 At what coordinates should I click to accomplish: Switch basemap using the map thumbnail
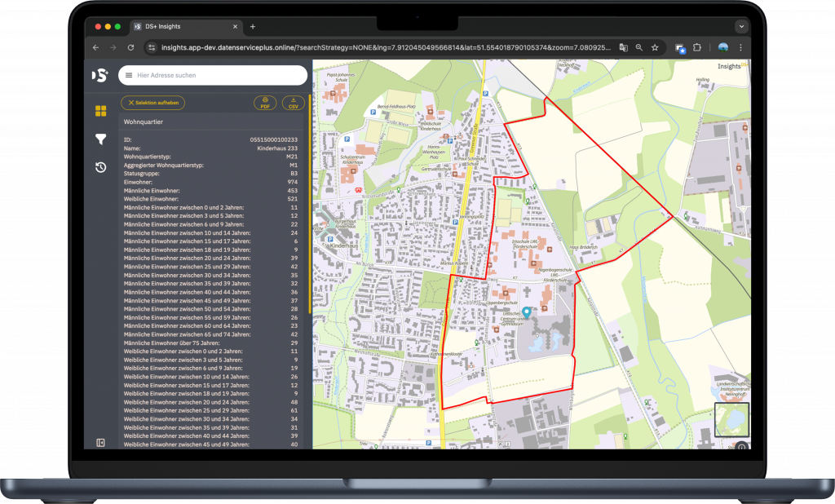pos(731,419)
